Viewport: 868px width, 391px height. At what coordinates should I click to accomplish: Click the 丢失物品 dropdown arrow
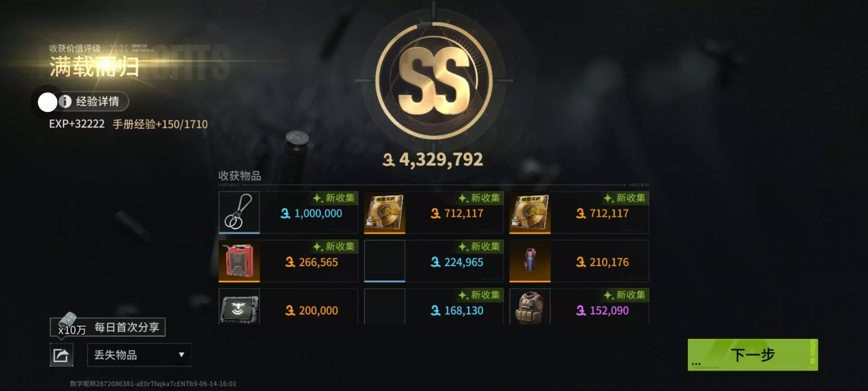click(x=182, y=355)
